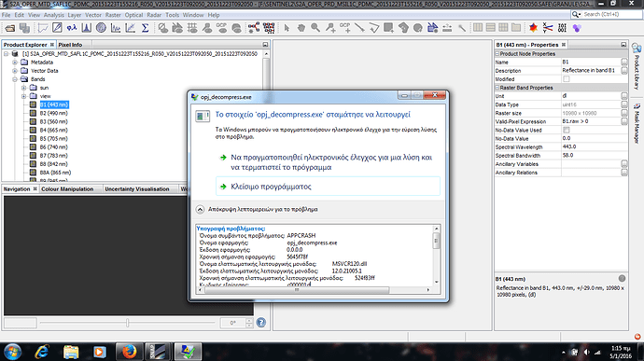Select the hand Panning tool
Image resolution: width=644 pixels, height=361 pixels.
(x=301, y=28)
